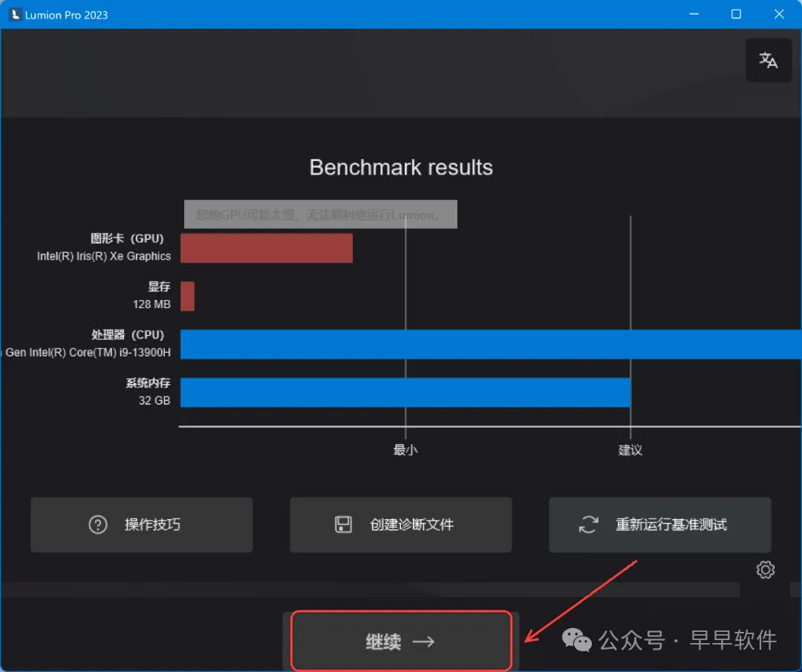
Task: Open 操作技巧 tips button
Action: coord(142,525)
